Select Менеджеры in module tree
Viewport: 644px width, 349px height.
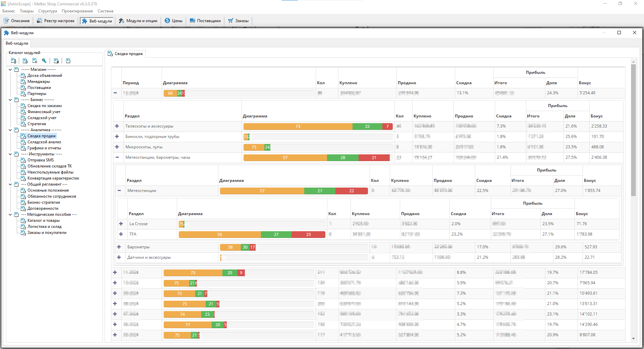(39, 82)
